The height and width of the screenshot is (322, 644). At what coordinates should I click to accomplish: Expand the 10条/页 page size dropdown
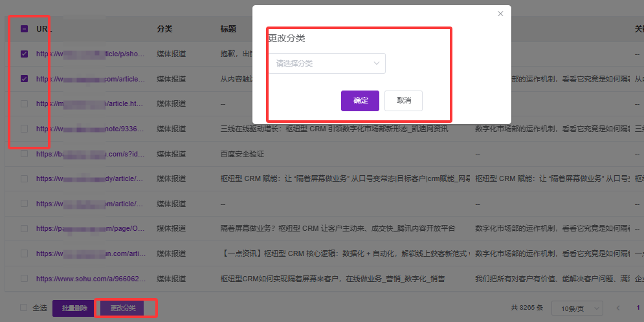pos(577,308)
